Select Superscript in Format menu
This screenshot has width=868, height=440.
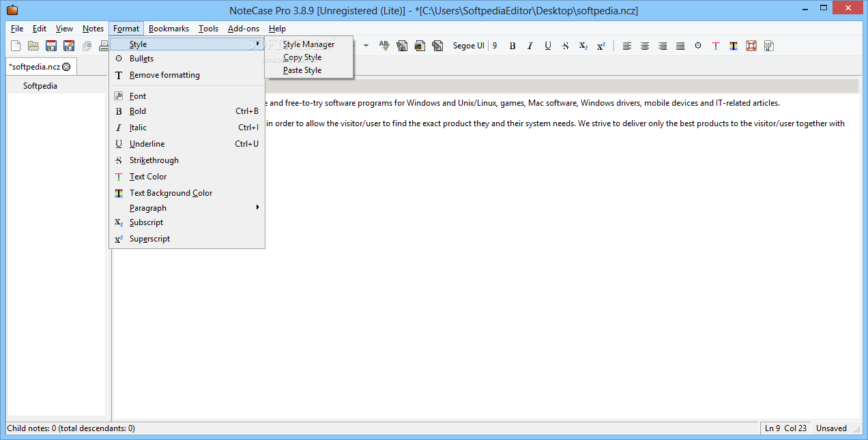[x=187, y=239]
